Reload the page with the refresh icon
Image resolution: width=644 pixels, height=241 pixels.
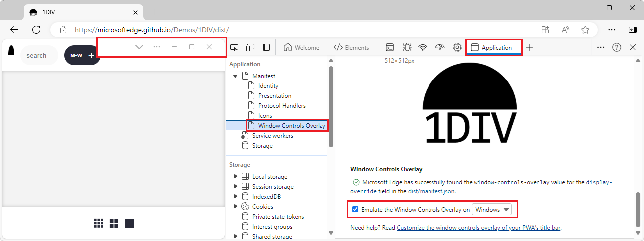point(36,30)
